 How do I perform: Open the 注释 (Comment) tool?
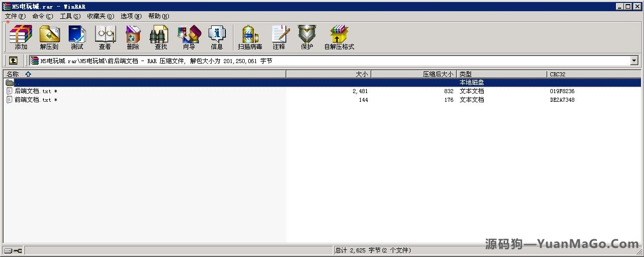pos(279,38)
